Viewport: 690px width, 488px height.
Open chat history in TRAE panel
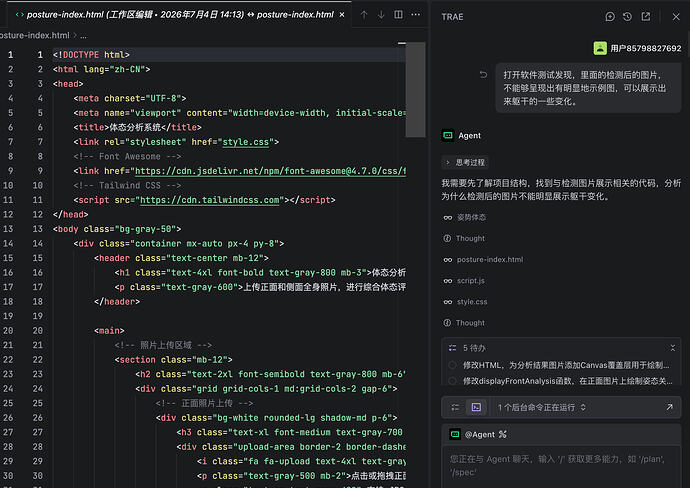628,17
